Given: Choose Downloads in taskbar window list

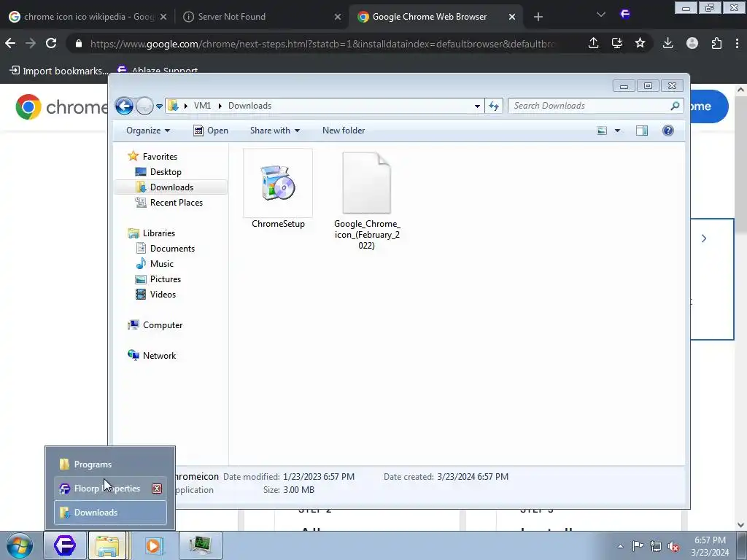Looking at the screenshot, I should click(x=110, y=513).
